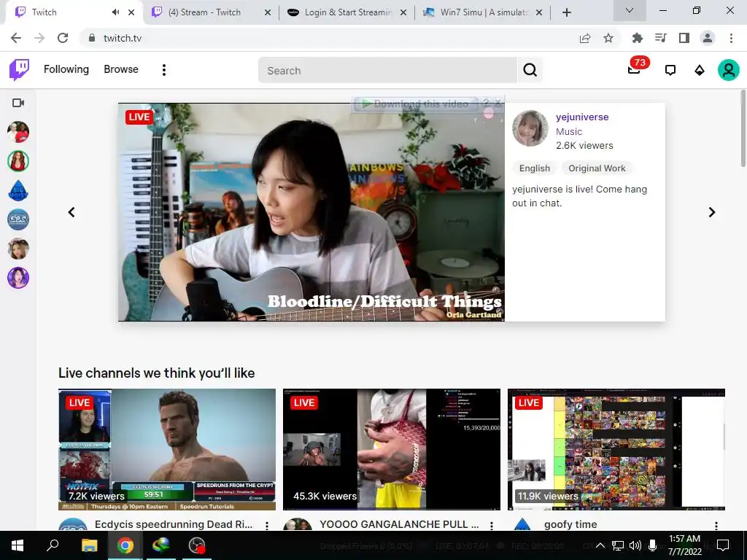The width and height of the screenshot is (747, 560).
Task: Click the followed channels camera icon in sidebar
Action: [x=18, y=103]
